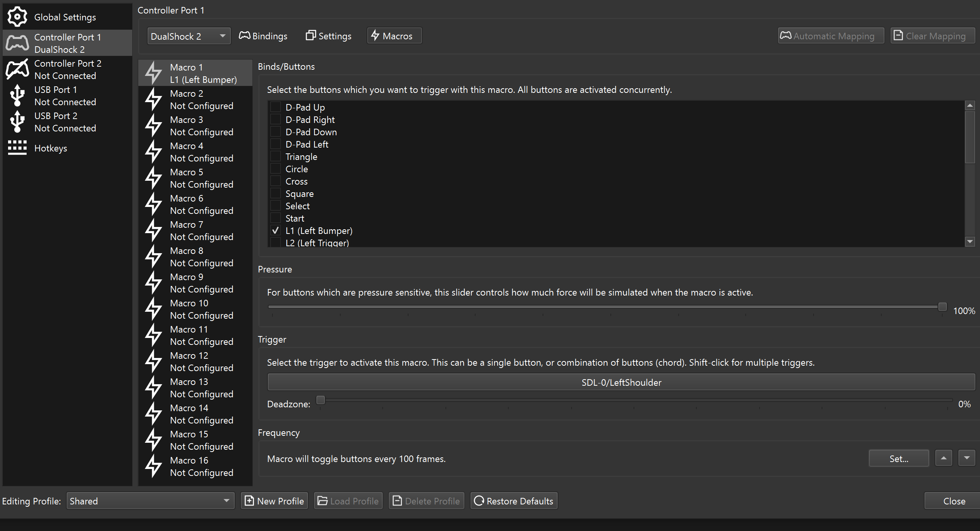980x531 pixels.
Task: Click Restore Defaults
Action: pyautogui.click(x=514, y=501)
